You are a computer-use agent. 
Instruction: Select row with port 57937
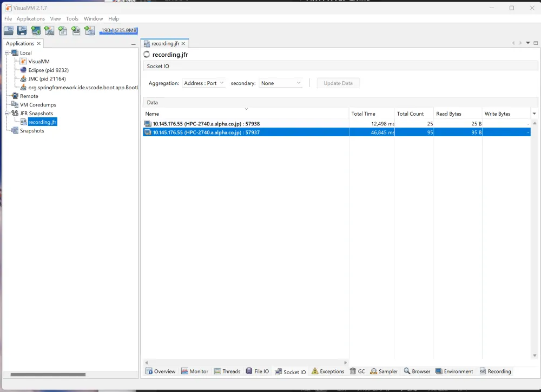337,132
